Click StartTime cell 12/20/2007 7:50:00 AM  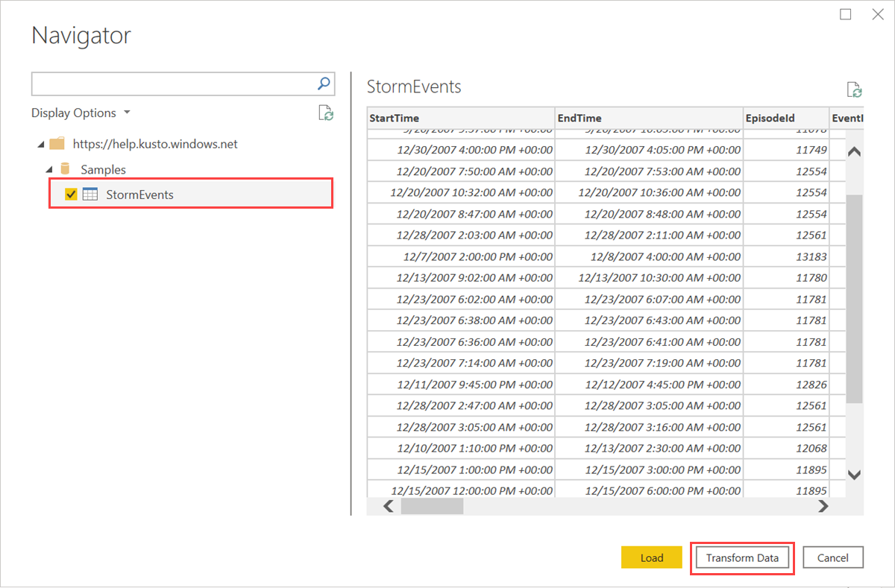(461, 171)
